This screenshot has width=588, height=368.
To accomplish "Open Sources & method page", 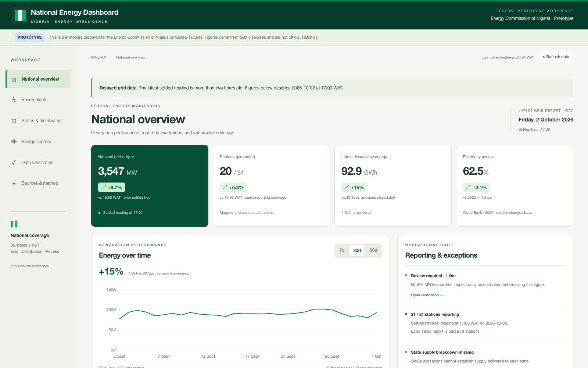I will [x=38, y=183].
